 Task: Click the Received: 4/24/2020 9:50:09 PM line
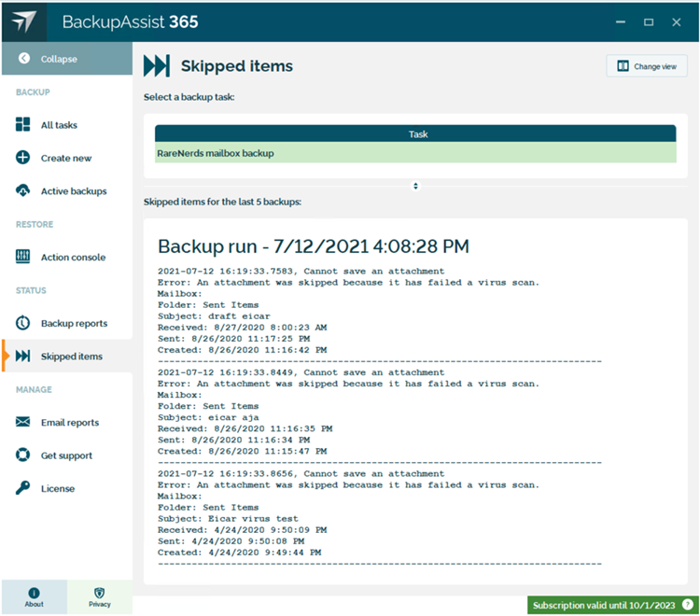tap(242, 530)
